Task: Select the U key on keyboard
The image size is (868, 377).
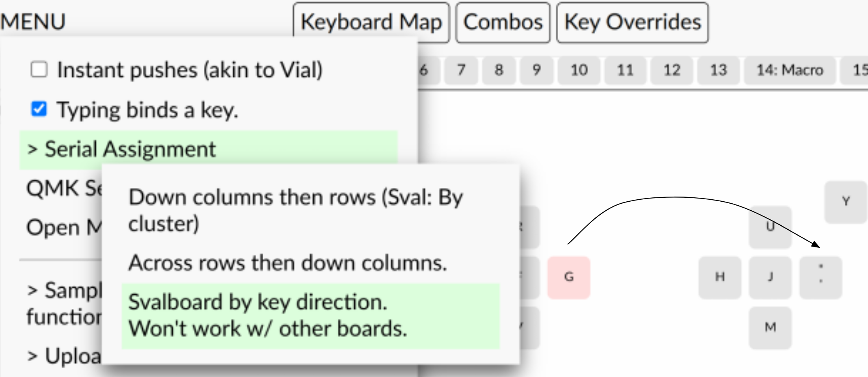Action: [x=770, y=227]
